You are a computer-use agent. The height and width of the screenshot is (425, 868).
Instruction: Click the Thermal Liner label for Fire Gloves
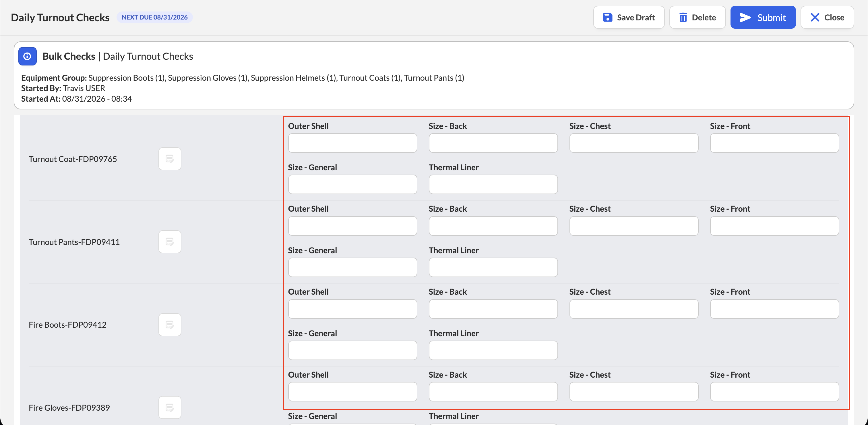(x=454, y=416)
